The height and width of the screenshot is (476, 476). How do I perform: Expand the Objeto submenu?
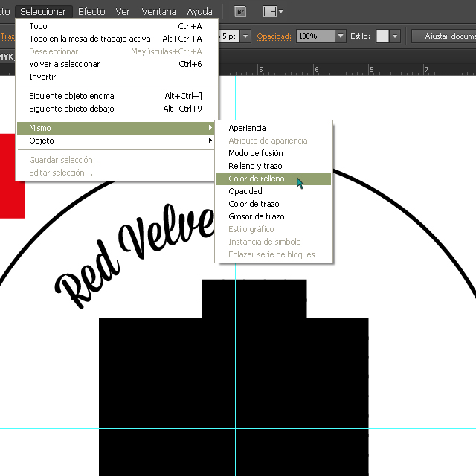click(116, 141)
